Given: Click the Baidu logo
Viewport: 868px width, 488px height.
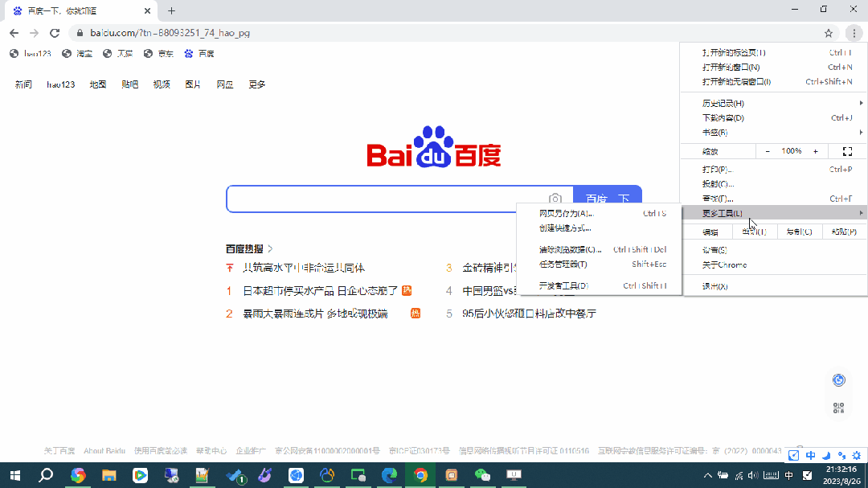Looking at the screenshot, I should 433,147.
